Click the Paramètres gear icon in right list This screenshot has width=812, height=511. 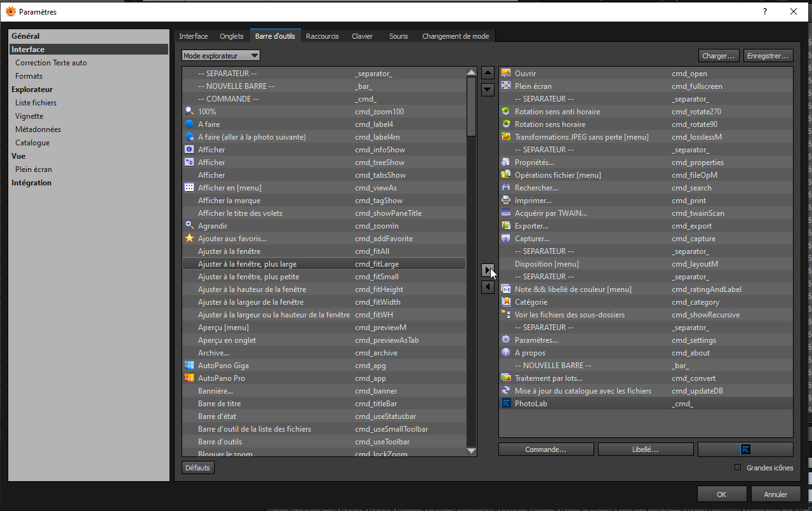pyautogui.click(x=506, y=340)
